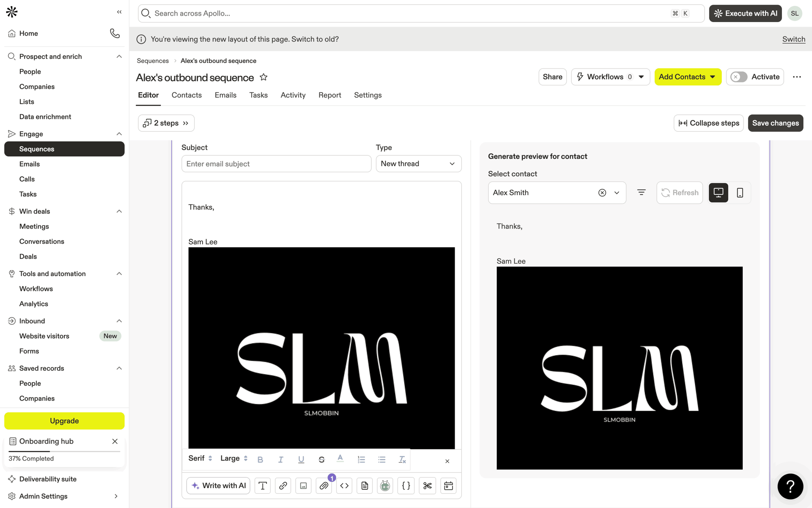
Task: Switch to the old page layout
Action: (793, 39)
